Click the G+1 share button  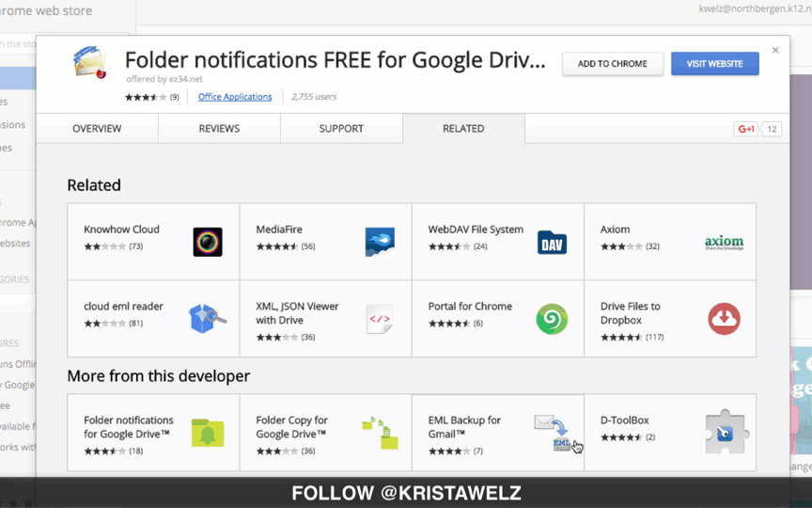745,129
